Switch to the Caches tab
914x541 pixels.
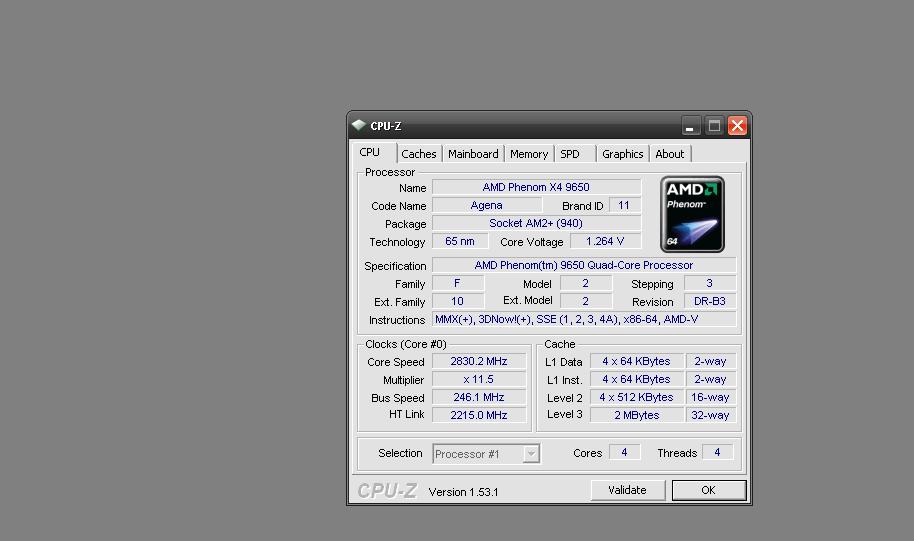pyautogui.click(x=419, y=154)
